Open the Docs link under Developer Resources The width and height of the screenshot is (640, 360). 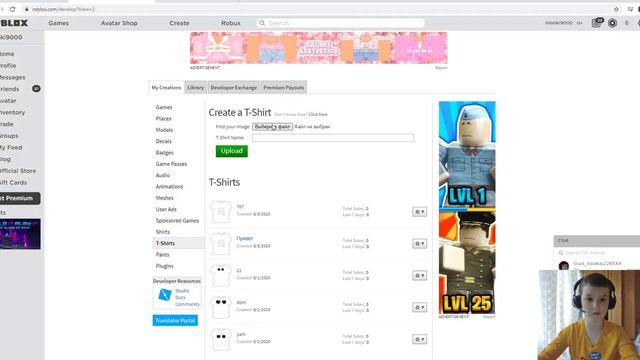coord(180,298)
